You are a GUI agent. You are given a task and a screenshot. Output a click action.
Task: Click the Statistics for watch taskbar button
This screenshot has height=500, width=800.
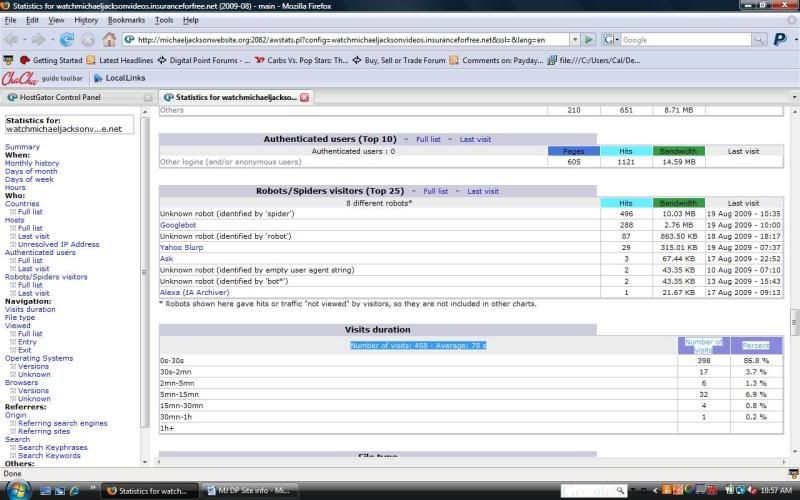click(x=149, y=491)
